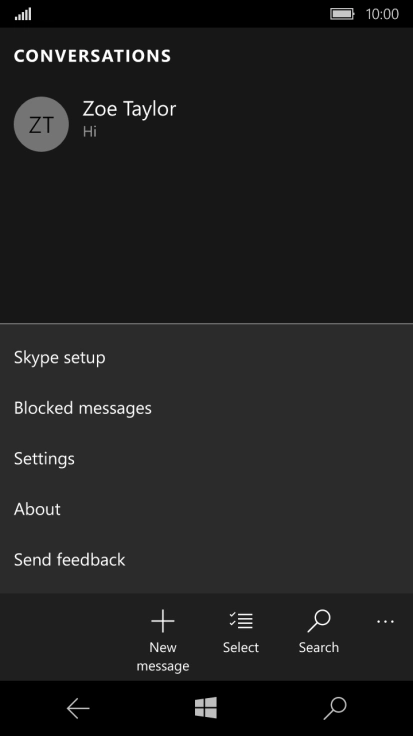413x736 pixels.
Task: Tap the Windows Start button
Action: click(206, 707)
